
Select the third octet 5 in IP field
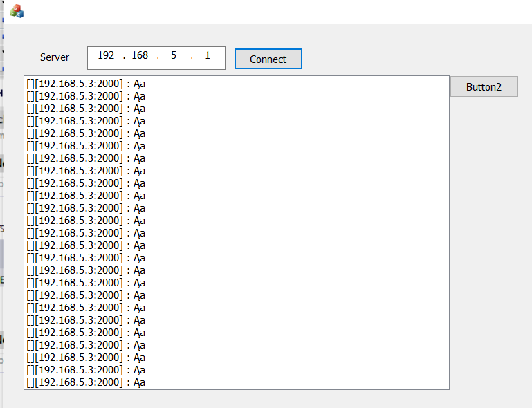(174, 55)
